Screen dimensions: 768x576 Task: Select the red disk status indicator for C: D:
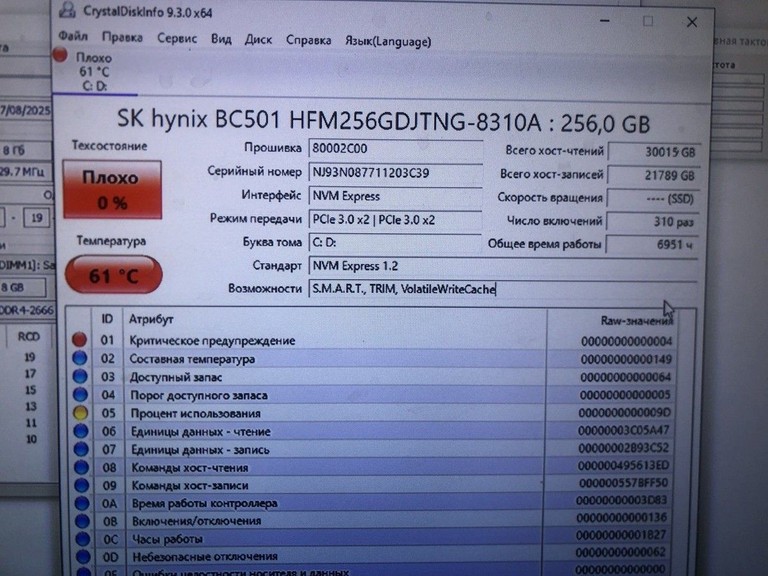pos(60,54)
